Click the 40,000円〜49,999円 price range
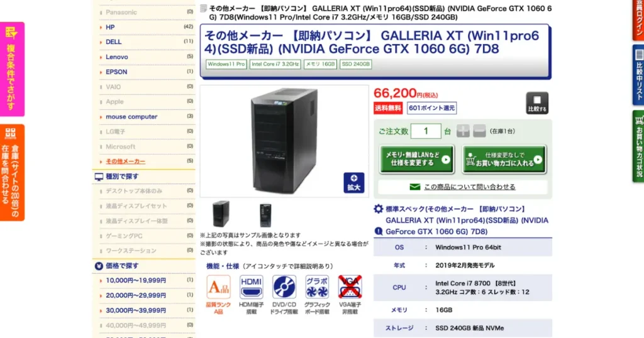Image resolution: width=644 pixels, height=338 pixels. click(x=136, y=325)
